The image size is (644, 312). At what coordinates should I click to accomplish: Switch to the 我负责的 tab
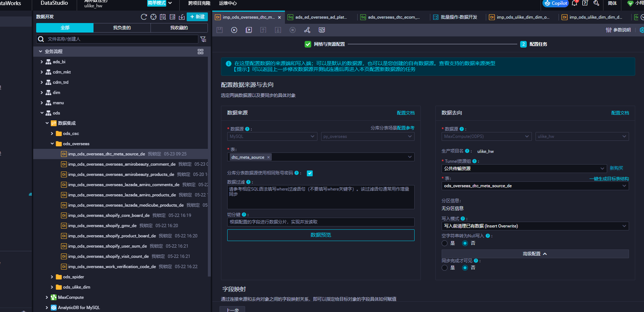point(122,28)
